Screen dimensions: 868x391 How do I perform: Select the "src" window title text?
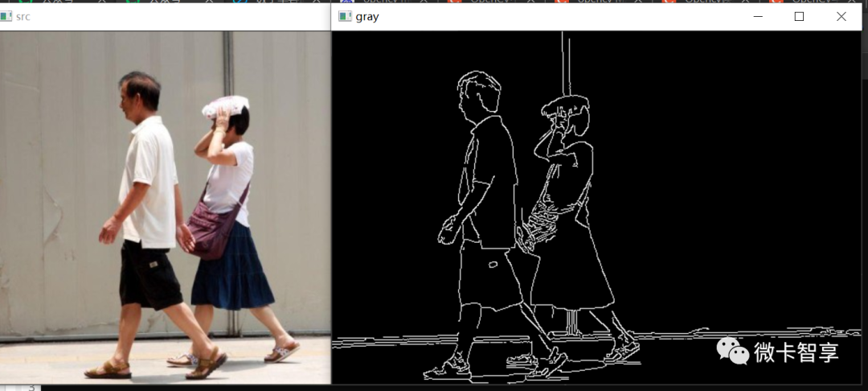coord(23,17)
